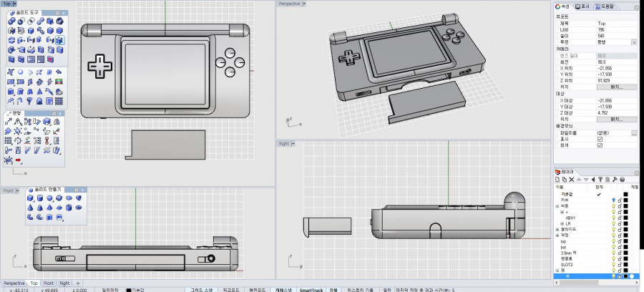Open the 투영 projection dropdown
This screenshot has width=644, height=292.
(x=634, y=42)
